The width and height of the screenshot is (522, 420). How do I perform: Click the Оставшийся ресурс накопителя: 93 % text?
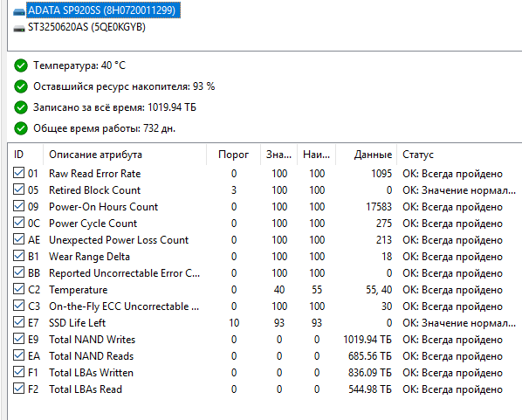tap(124, 86)
